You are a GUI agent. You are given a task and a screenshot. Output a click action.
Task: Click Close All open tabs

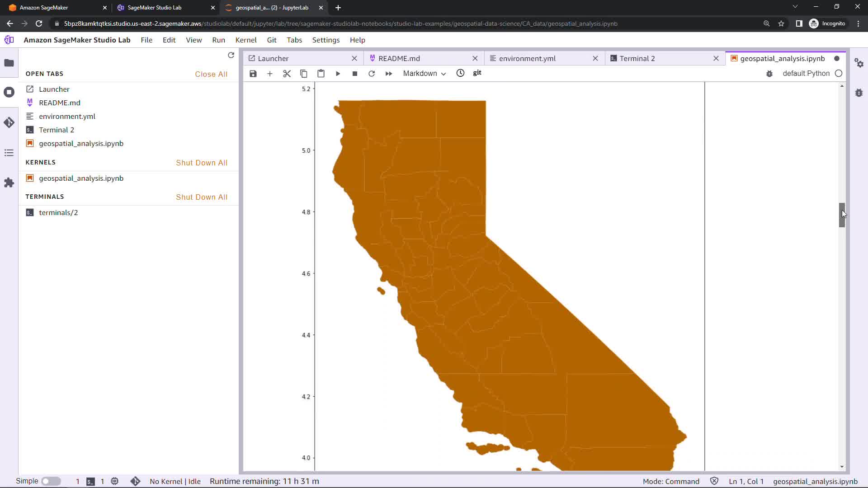[211, 74]
